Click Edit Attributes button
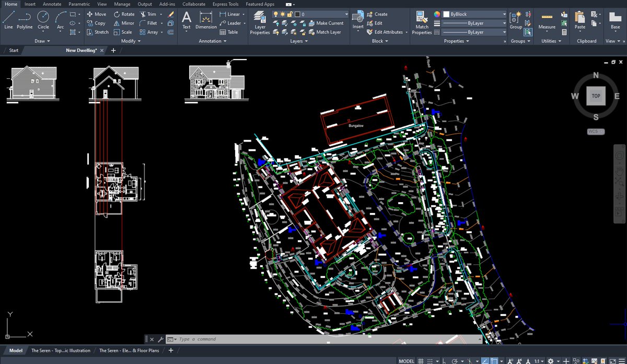This screenshot has height=364, width=627. pos(385,32)
